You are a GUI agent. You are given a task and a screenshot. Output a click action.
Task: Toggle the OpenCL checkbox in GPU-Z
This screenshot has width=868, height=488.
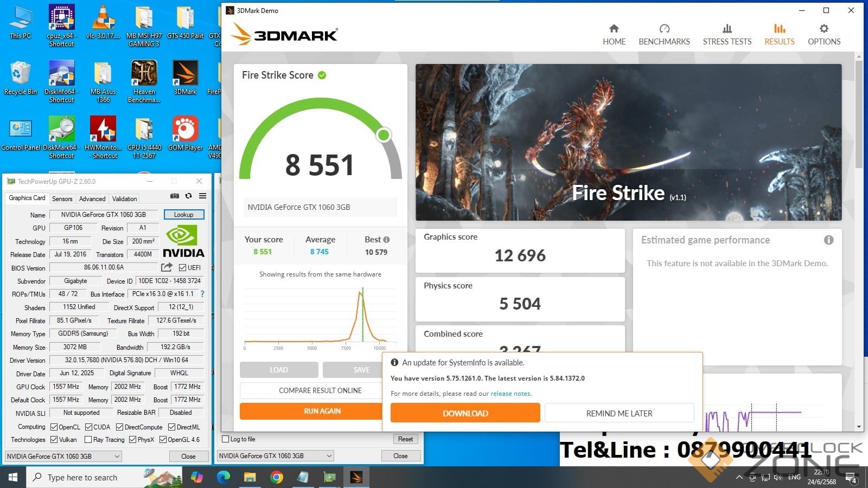click(x=54, y=427)
